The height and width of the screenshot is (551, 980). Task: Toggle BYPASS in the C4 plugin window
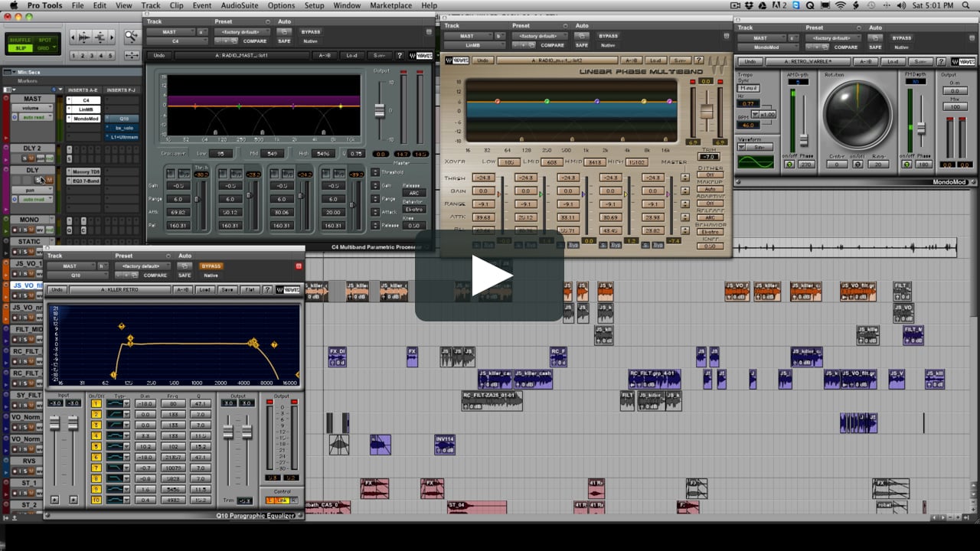310,32
